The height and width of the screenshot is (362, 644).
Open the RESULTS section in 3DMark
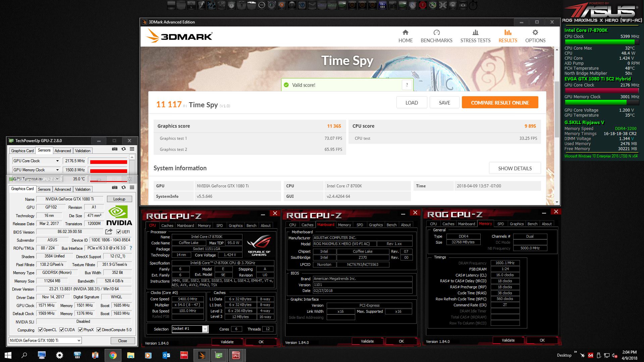click(x=507, y=36)
